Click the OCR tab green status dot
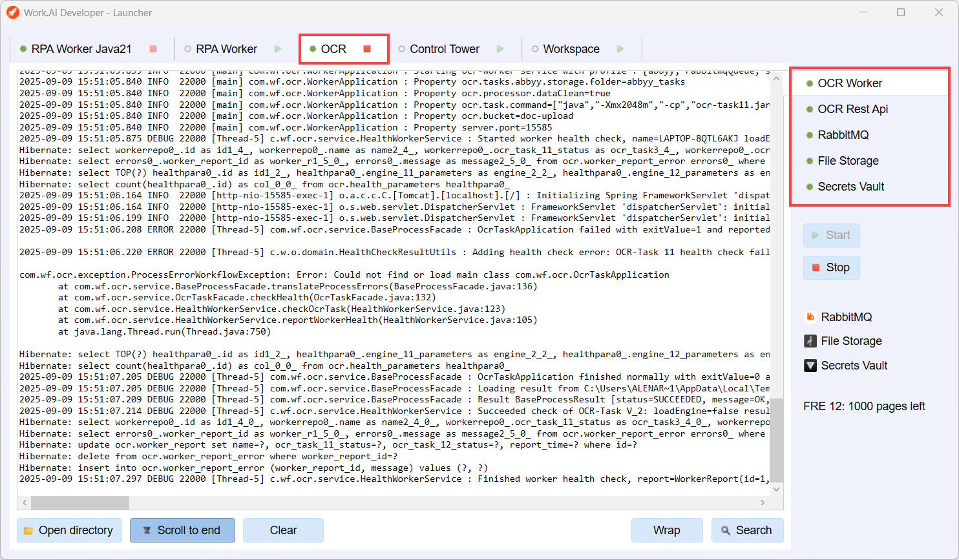Image resolution: width=959 pixels, height=560 pixels. point(313,49)
